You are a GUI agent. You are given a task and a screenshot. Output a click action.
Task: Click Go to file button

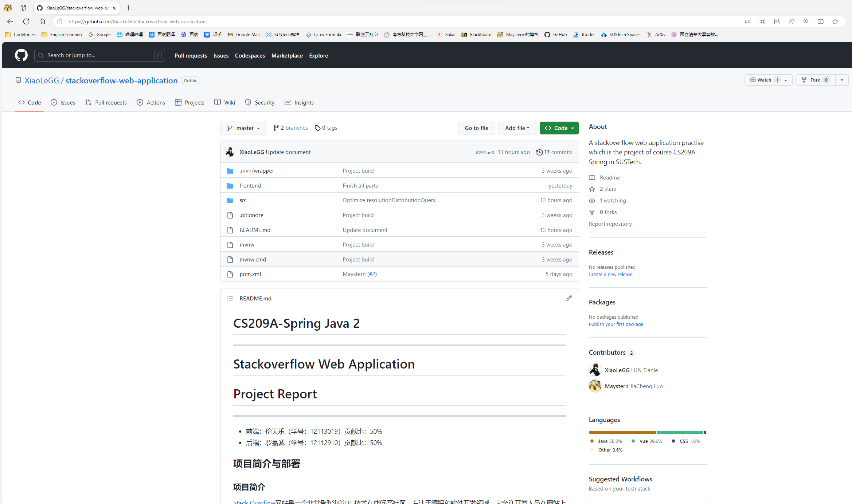tap(476, 128)
